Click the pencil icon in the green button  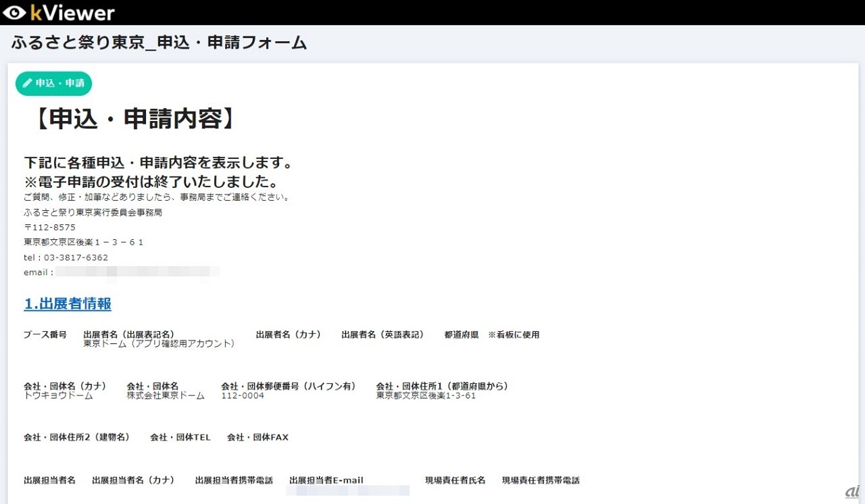tap(28, 83)
